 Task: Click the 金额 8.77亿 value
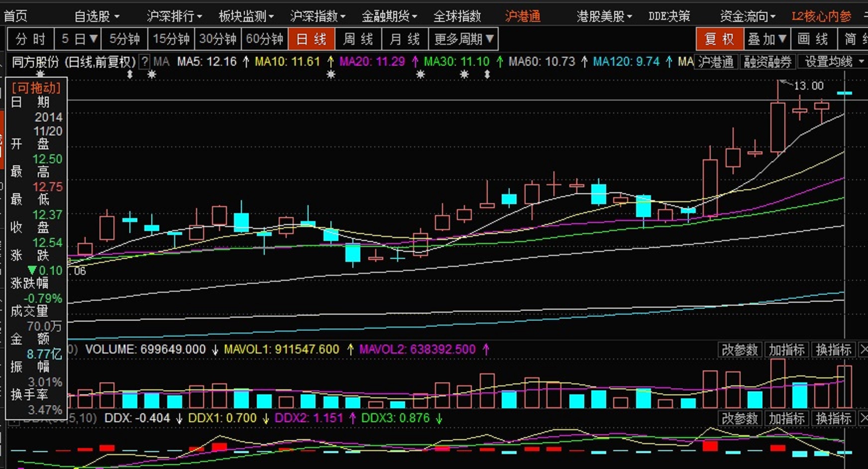click(x=44, y=354)
